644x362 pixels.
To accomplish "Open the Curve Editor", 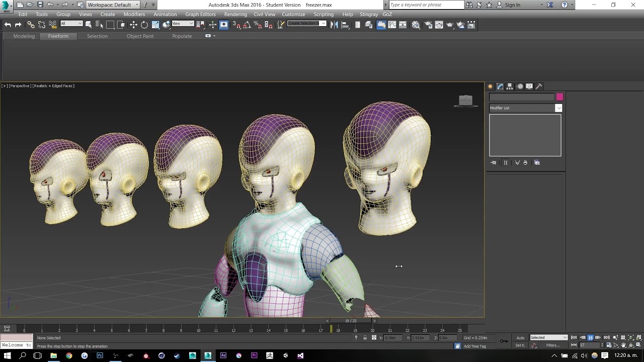I will pyautogui.click(x=392, y=25).
